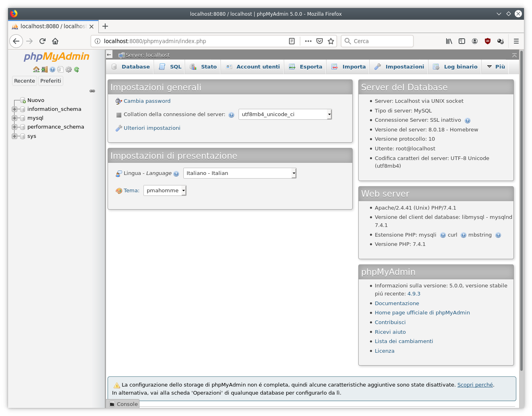
Task: Open the help icon after mbstring
Action: [x=498, y=235]
